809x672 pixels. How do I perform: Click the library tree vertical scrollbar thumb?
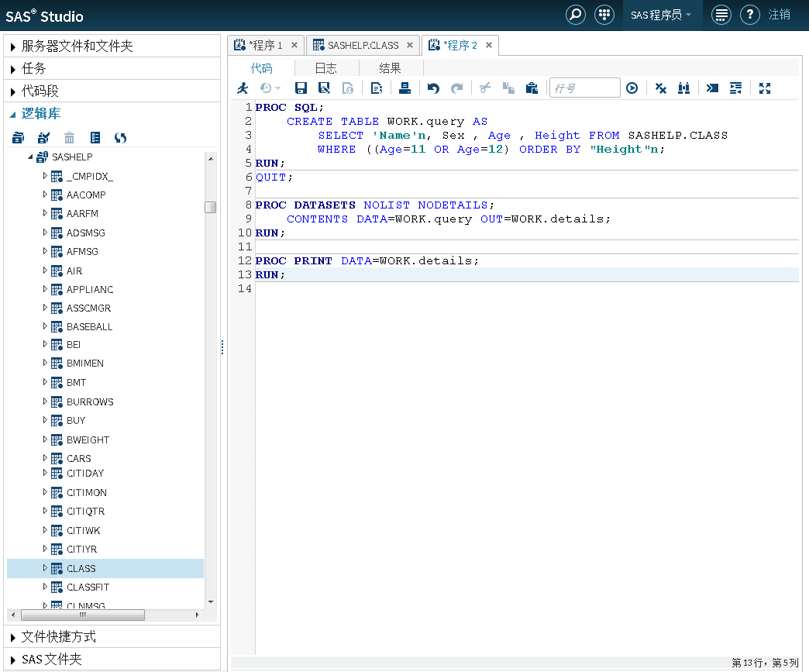click(x=210, y=207)
